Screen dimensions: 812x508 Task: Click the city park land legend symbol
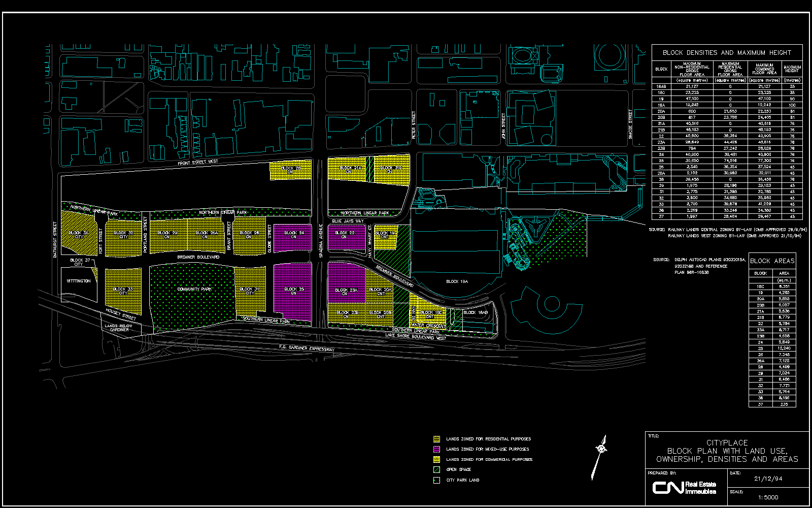click(436, 480)
